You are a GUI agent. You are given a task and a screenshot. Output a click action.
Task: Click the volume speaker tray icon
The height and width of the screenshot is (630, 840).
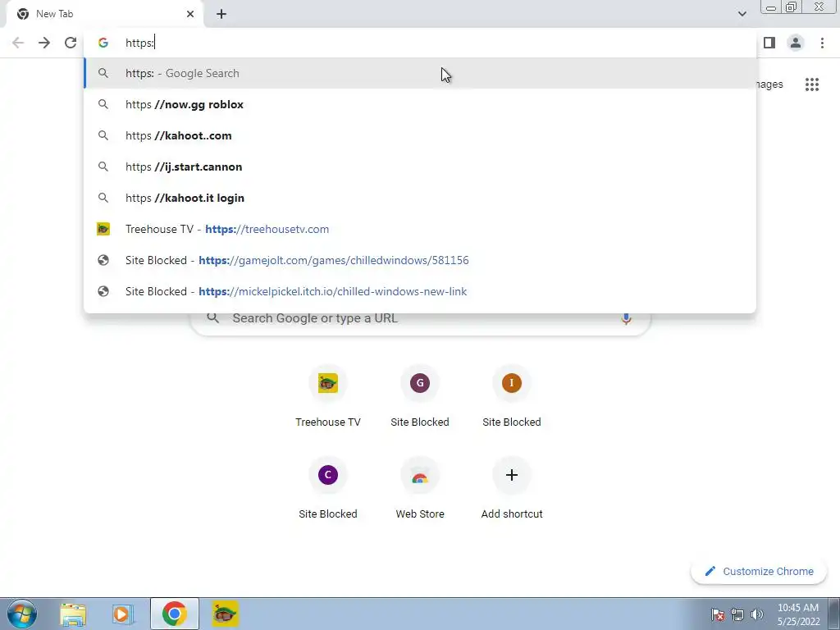[x=757, y=614]
